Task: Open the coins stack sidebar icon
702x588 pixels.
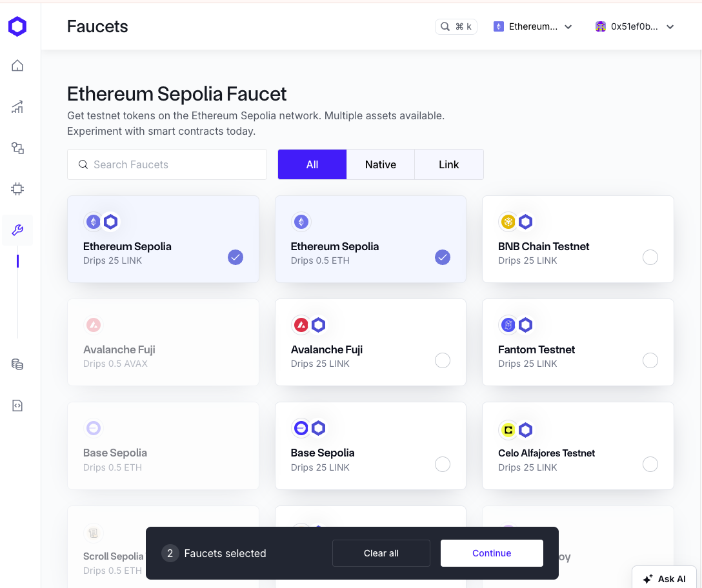Action: coord(17,364)
